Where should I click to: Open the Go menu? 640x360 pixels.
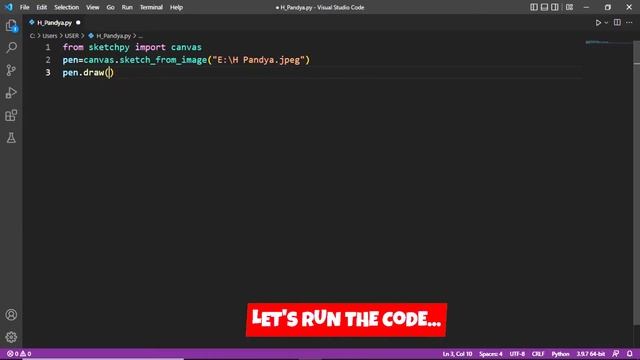(x=111, y=7)
